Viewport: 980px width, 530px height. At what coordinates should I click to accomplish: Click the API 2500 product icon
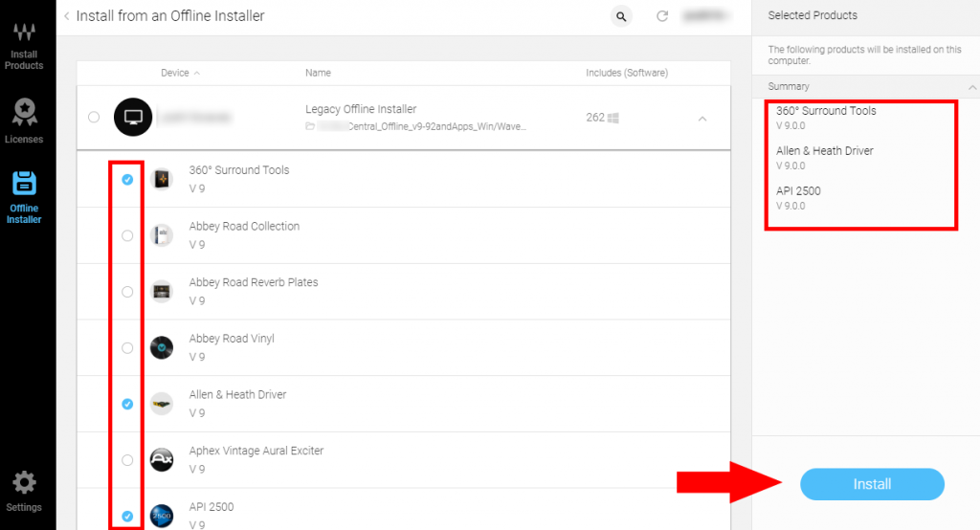point(162,515)
